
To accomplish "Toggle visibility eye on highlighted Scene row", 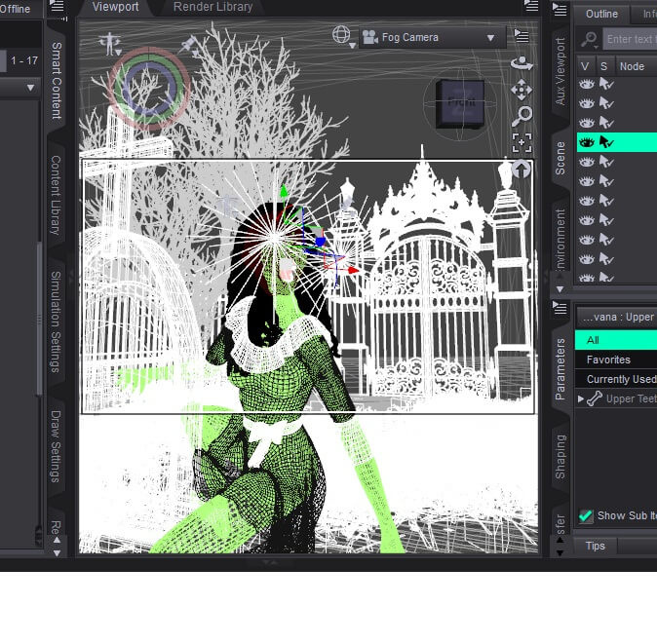I will tap(586, 143).
